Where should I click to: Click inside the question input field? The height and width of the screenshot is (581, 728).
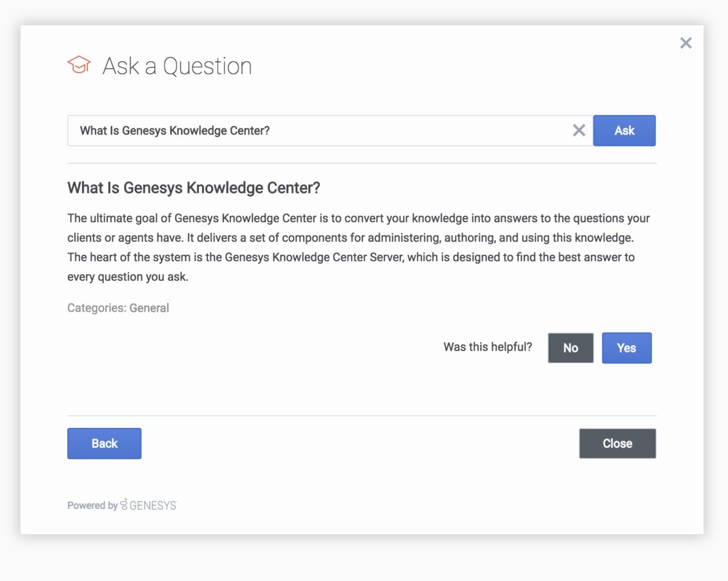(x=330, y=130)
